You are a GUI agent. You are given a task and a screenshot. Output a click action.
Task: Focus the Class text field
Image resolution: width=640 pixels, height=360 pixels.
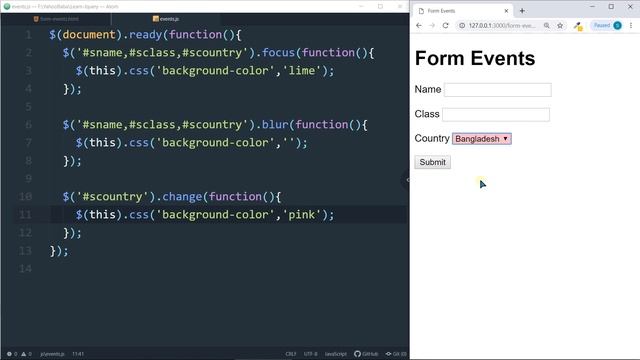pyautogui.click(x=496, y=114)
